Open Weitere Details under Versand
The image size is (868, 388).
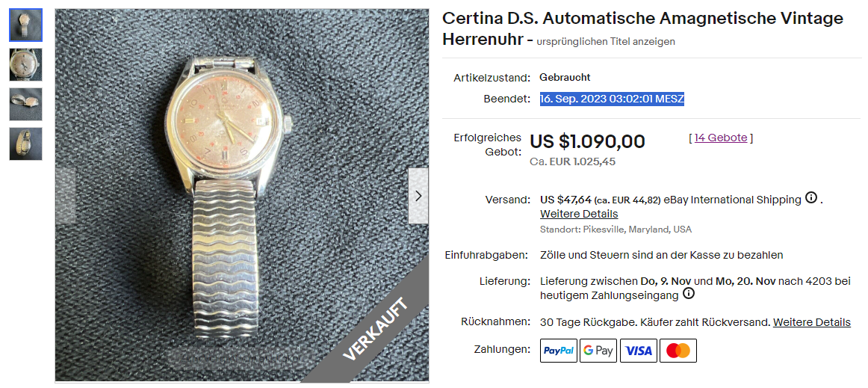579,214
